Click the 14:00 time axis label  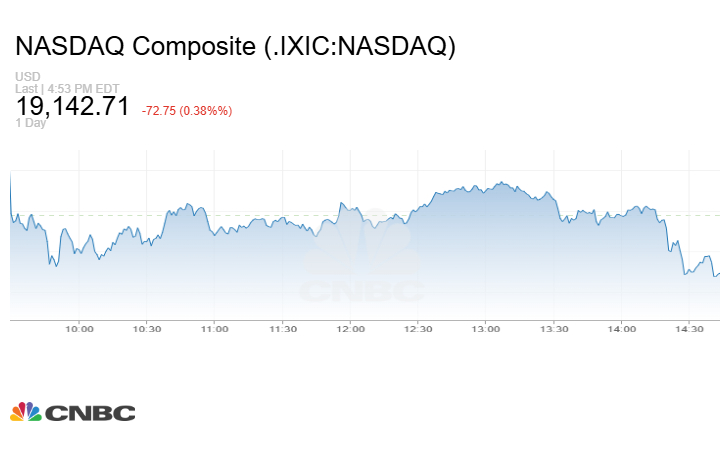(622, 329)
